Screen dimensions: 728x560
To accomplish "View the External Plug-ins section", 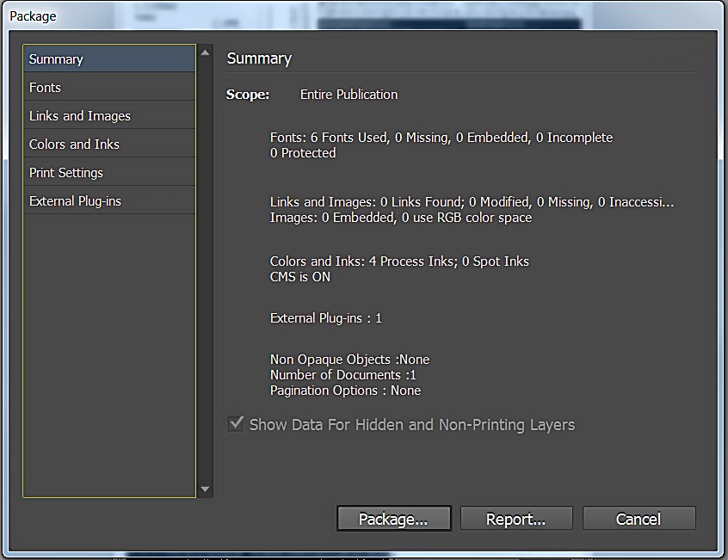I will (x=109, y=200).
